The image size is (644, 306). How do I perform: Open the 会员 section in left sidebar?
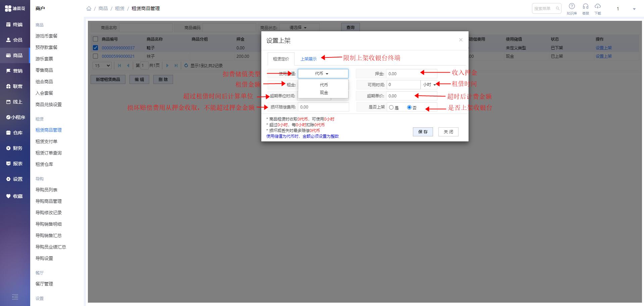coord(15,40)
